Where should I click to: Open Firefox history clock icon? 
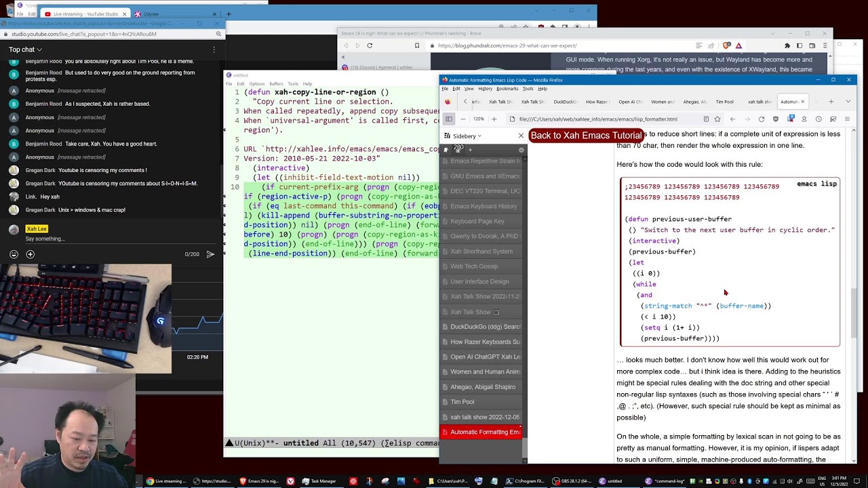(818, 119)
